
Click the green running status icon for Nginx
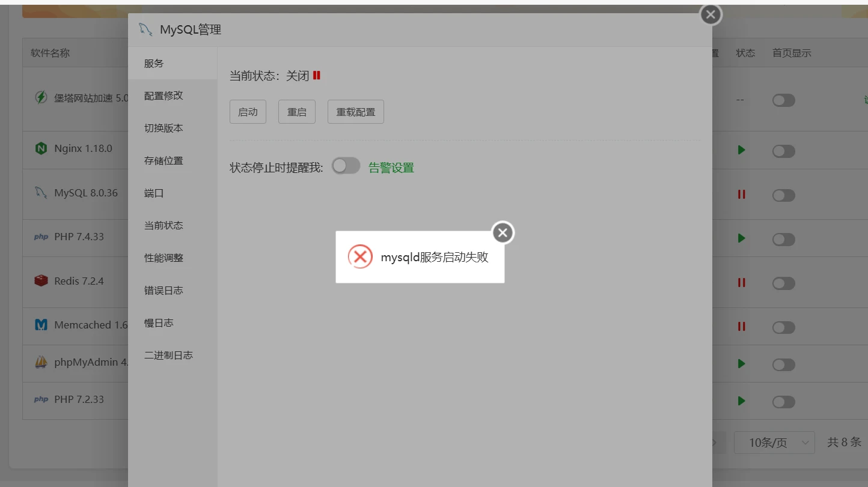tap(741, 150)
